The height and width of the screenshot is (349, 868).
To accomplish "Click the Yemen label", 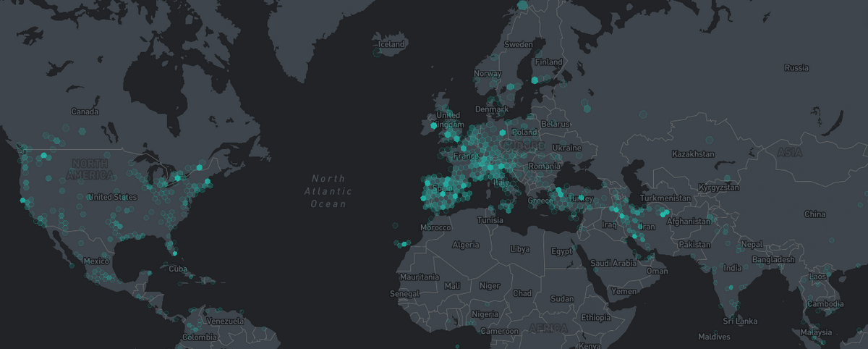I will tap(624, 291).
